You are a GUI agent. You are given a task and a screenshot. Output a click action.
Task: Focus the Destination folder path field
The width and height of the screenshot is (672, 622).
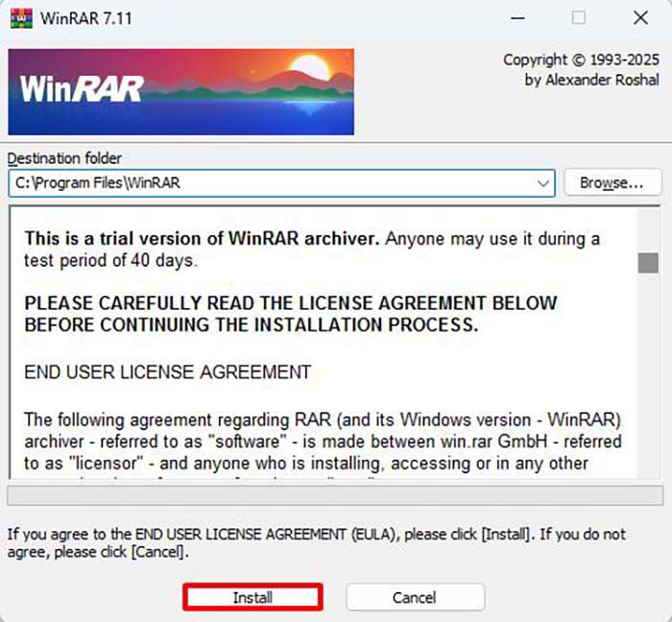coord(281,183)
